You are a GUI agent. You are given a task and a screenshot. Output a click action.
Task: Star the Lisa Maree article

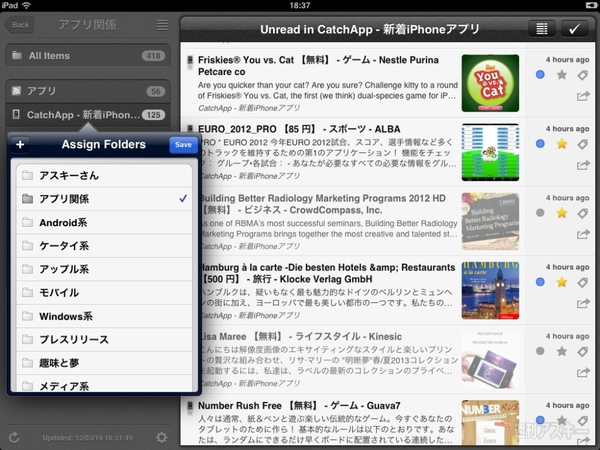(x=562, y=351)
